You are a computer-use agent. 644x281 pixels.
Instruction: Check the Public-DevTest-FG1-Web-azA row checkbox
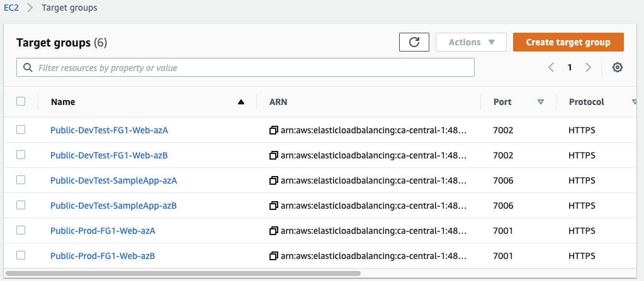tap(21, 130)
